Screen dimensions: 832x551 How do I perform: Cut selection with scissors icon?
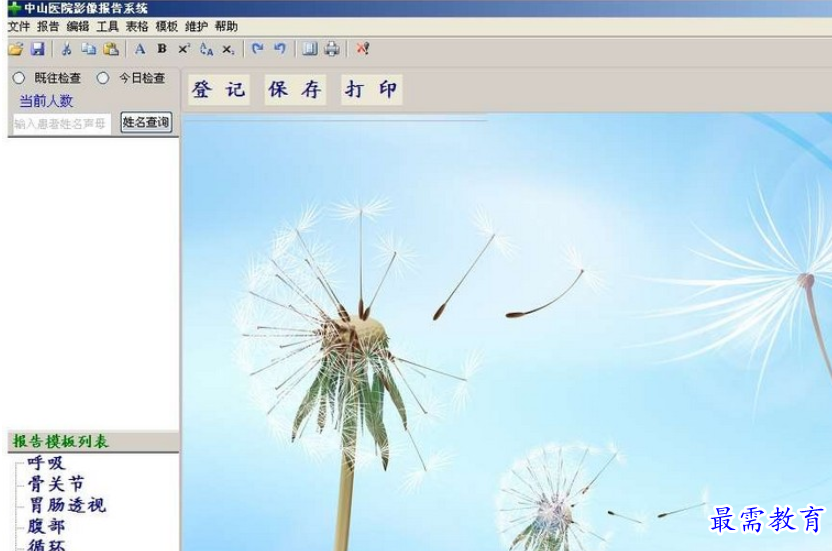pyautogui.click(x=66, y=49)
